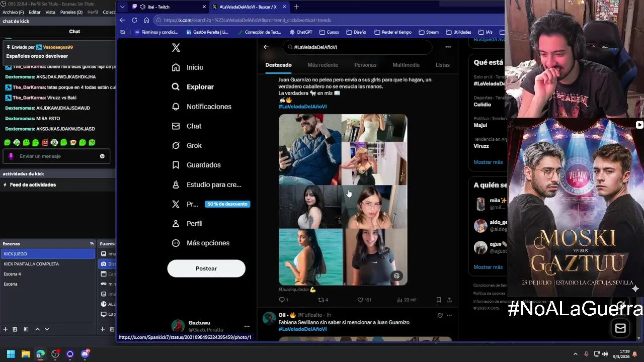Open the X logo home icon
The height and width of the screenshot is (362, 644).
176,48
